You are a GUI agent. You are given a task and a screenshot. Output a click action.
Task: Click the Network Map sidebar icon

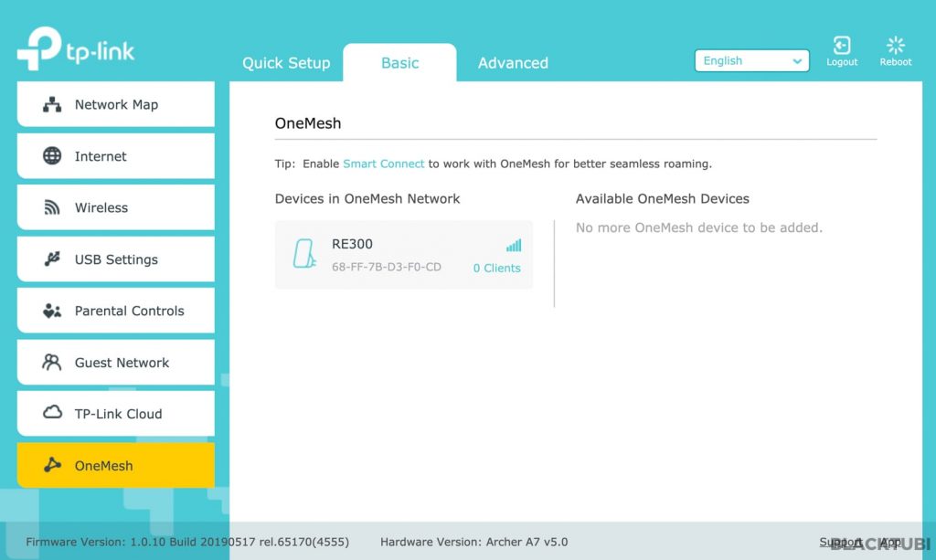click(52, 104)
